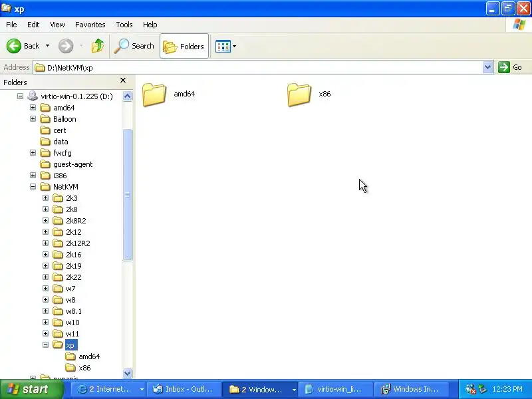The image size is (532, 399).
Task: Click the green Go button
Action: (x=510, y=67)
